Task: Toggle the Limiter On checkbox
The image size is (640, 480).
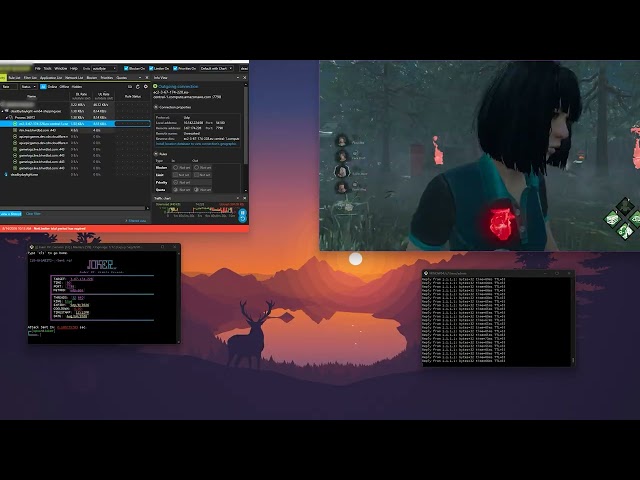Action: [x=151, y=69]
